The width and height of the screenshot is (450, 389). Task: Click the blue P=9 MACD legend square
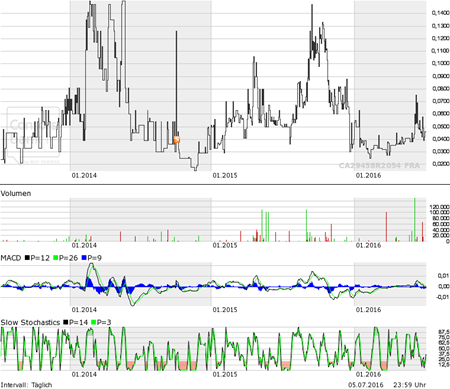84,258
